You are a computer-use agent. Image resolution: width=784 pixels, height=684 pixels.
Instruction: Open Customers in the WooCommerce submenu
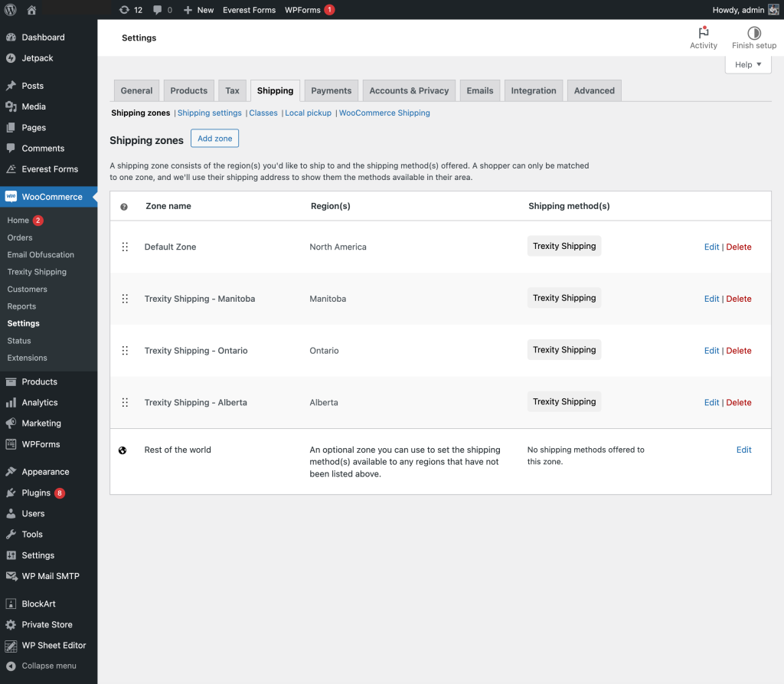[27, 290]
